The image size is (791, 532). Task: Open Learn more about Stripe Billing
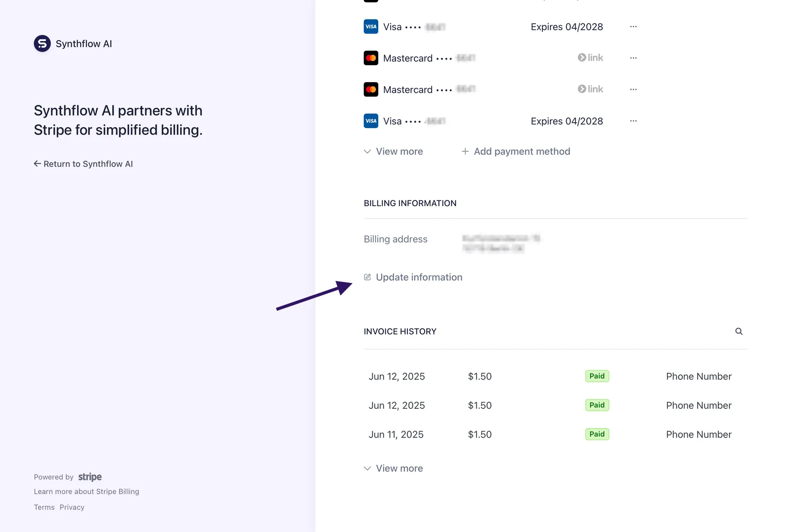tap(87, 491)
